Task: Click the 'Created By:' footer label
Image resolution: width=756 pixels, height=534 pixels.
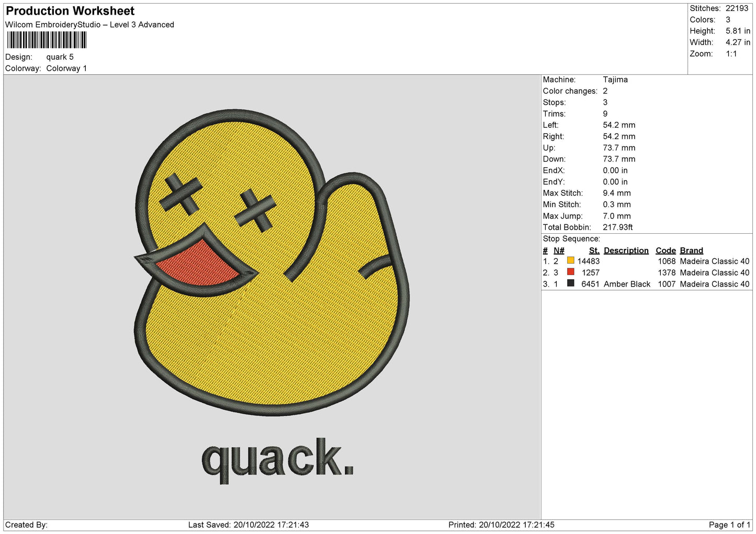Action: click(26, 525)
